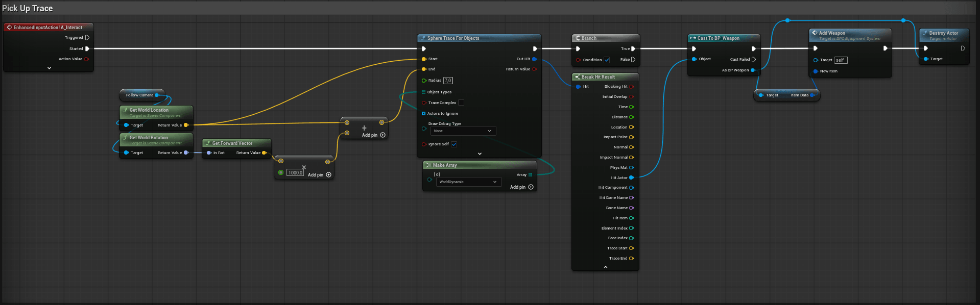Click the Triggered exec pin on IA_Interact
The height and width of the screenshot is (305, 980).
[87, 37]
